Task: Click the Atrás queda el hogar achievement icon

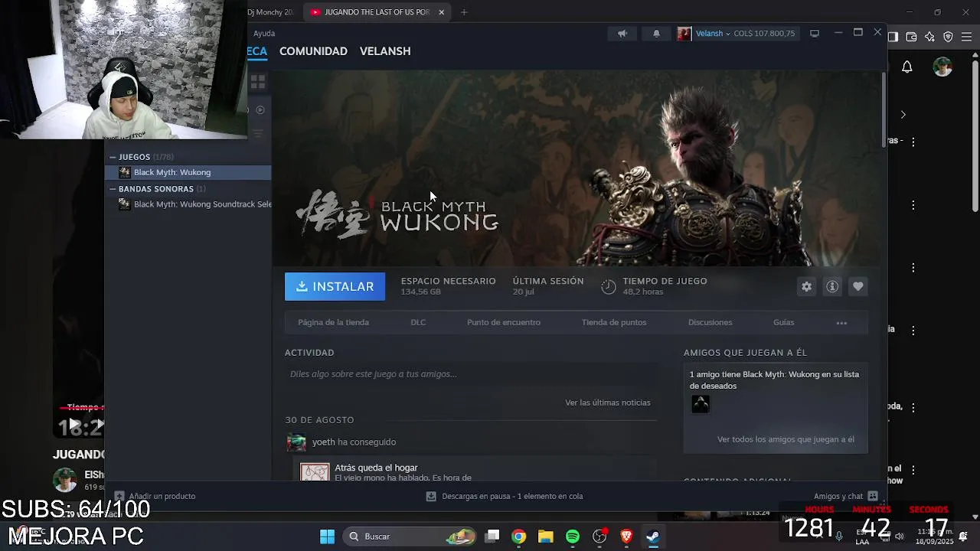Action: pyautogui.click(x=315, y=472)
